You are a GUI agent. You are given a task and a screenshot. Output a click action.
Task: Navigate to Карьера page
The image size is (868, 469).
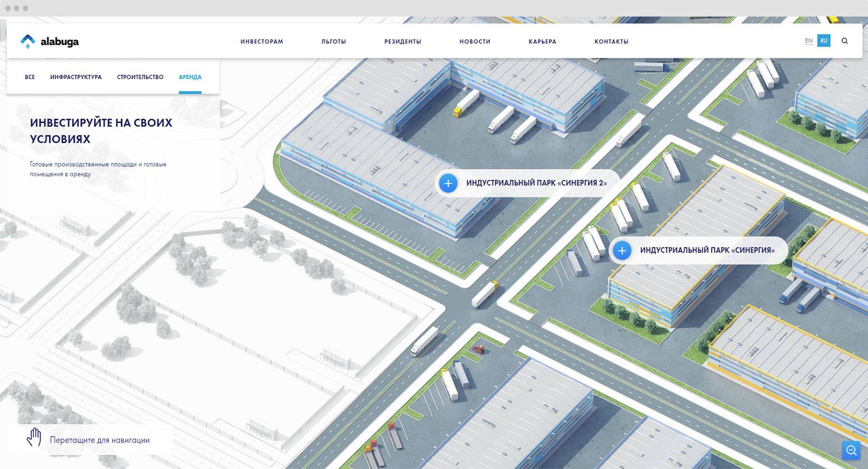(x=542, y=41)
